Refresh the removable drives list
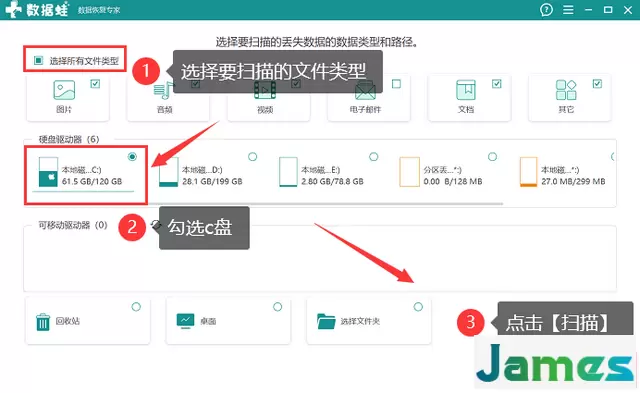The image size is (640, 393). tap(156, 224)
